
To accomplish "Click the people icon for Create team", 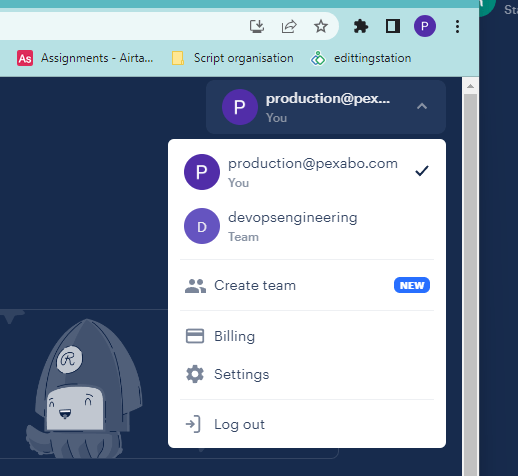I will click(x=195, y=286).
